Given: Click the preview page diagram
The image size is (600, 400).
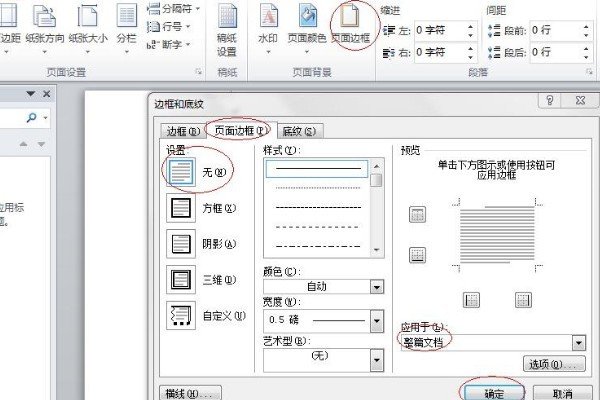Looking at the screenshot, I should point(497,235).
